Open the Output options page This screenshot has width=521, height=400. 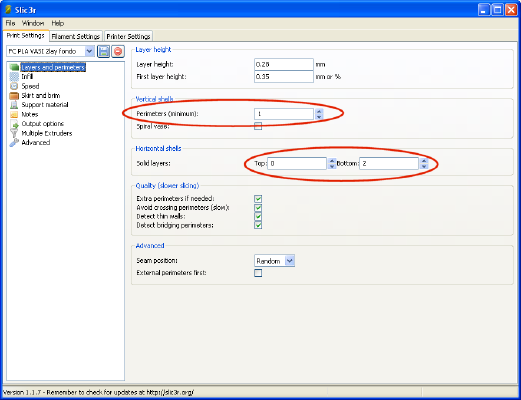tap(43, 124)
